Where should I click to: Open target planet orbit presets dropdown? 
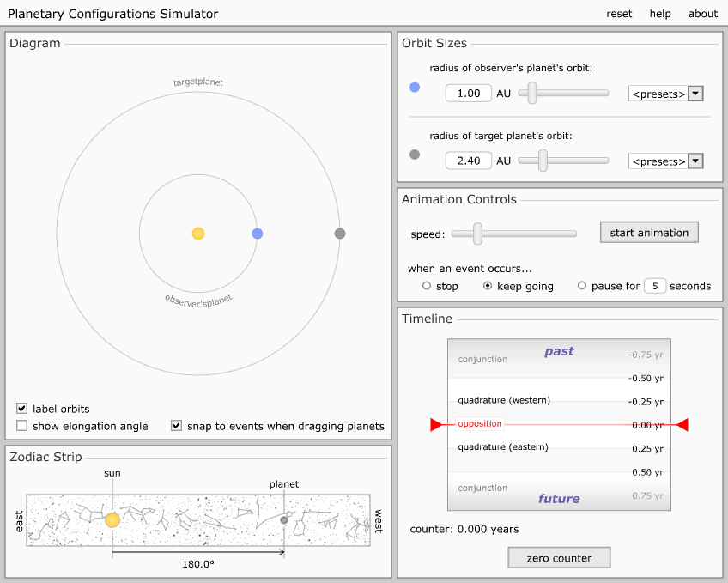pyautogui.click(x=665, y=161)
